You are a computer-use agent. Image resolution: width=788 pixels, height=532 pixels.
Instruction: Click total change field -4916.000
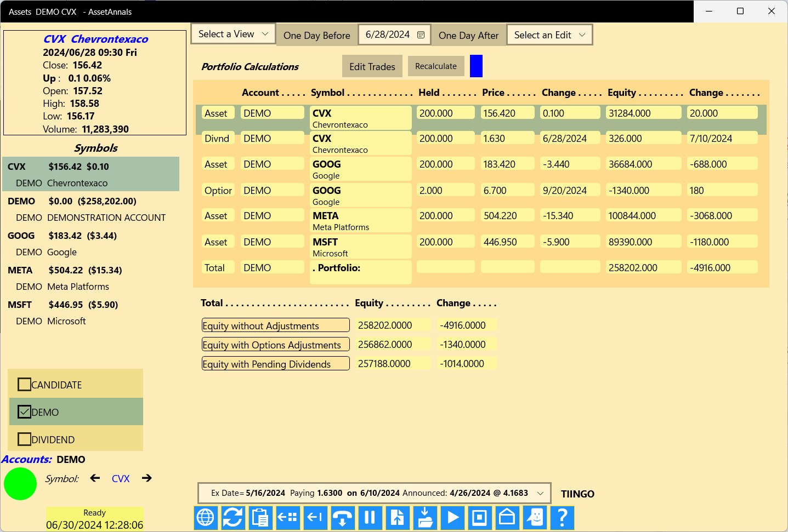[722, 267]
